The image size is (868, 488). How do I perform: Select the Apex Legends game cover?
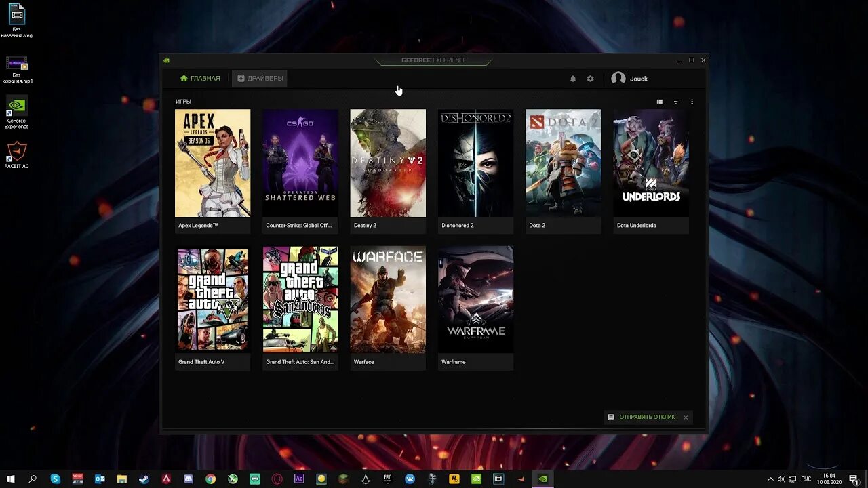213,163
